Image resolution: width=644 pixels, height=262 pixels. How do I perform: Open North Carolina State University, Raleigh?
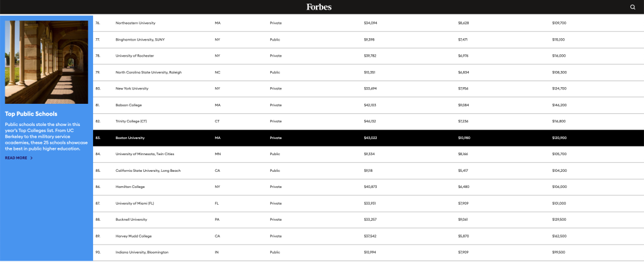point(148,72)
